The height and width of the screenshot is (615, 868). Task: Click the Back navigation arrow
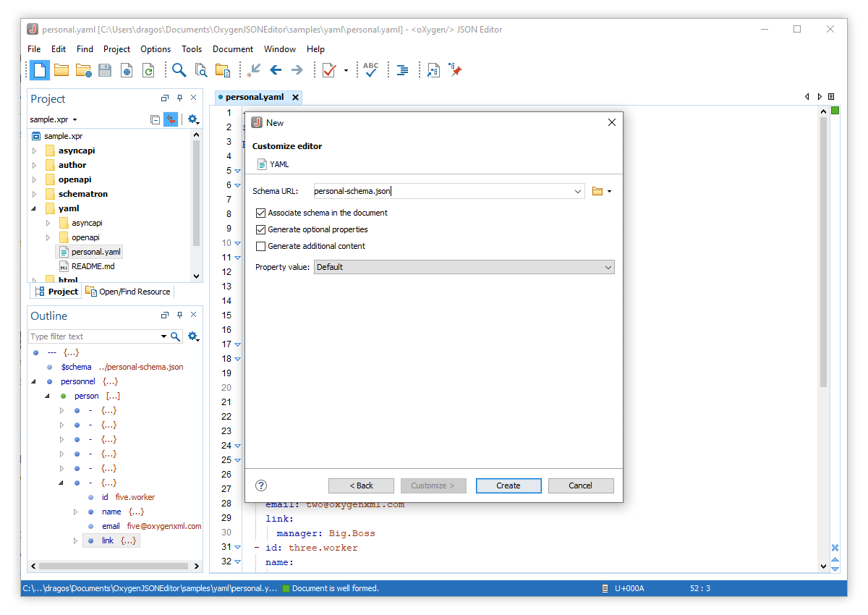click(x=276, y=70)
